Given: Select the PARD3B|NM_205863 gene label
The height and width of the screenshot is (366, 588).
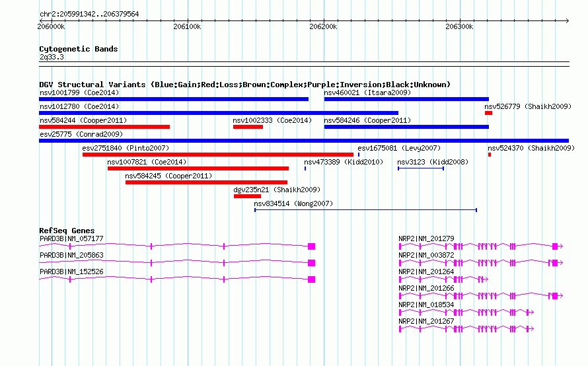Looking at the screenshot, I should point(71,255).
